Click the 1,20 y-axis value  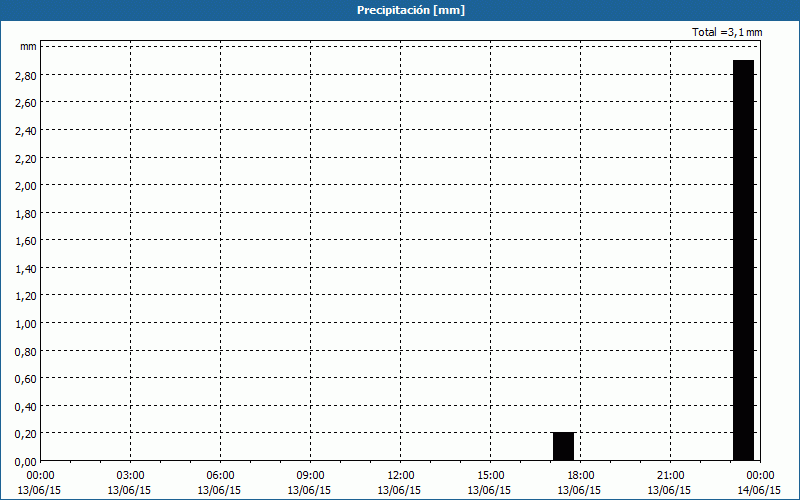click(26, 295)
